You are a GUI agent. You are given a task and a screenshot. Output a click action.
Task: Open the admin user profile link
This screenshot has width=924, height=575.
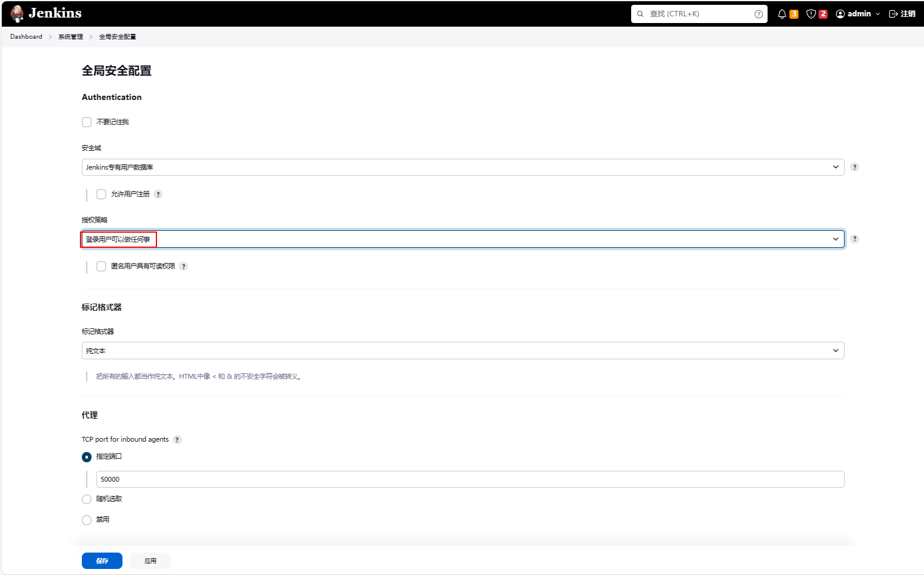pos(859,14)
